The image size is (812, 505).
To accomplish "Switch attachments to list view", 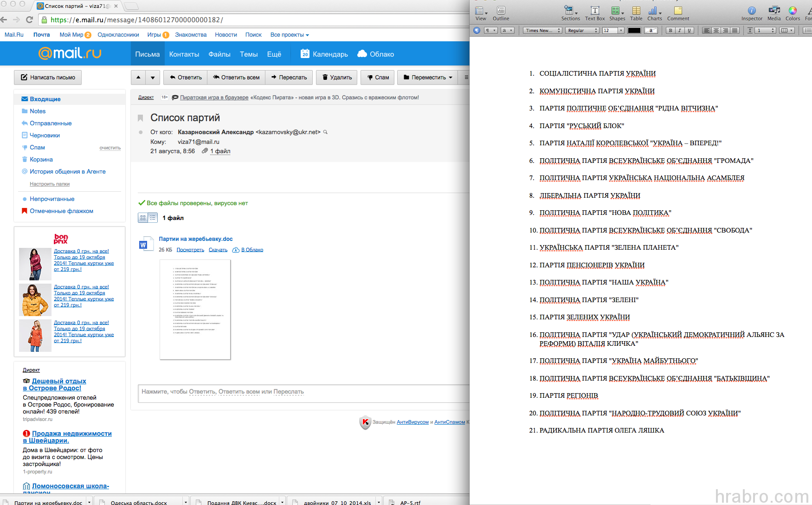I will tap(153, 218).
